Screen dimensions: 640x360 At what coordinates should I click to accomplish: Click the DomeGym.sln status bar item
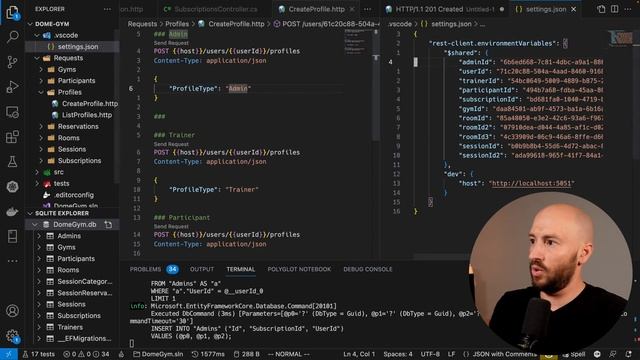[x=158, y=354]
